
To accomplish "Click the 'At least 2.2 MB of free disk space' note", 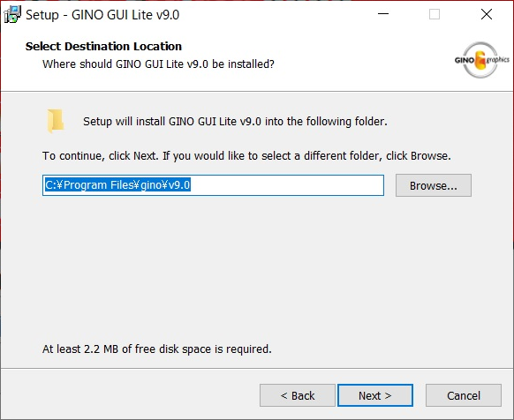I will tap(157, 349).
